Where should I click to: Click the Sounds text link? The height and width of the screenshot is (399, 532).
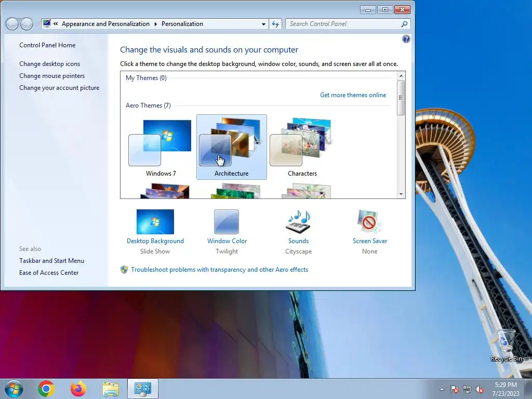(x=299, y=241)
